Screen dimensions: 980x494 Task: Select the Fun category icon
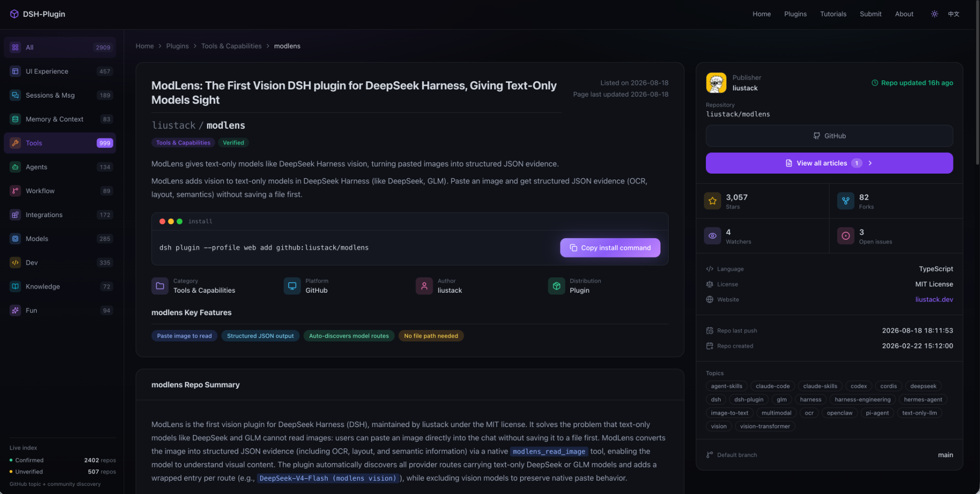pyautogui.click(x=15, y=310)
